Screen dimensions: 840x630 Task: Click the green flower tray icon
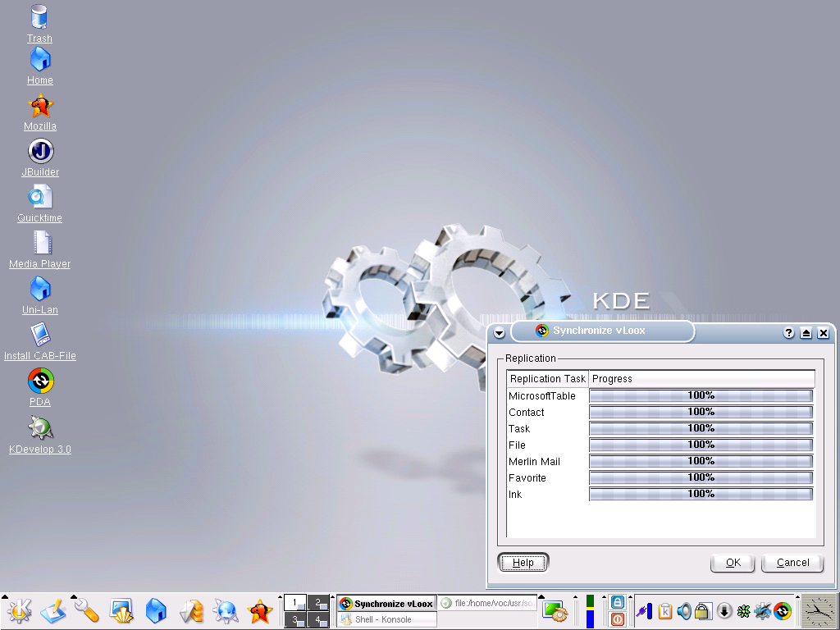coord(743,611)
